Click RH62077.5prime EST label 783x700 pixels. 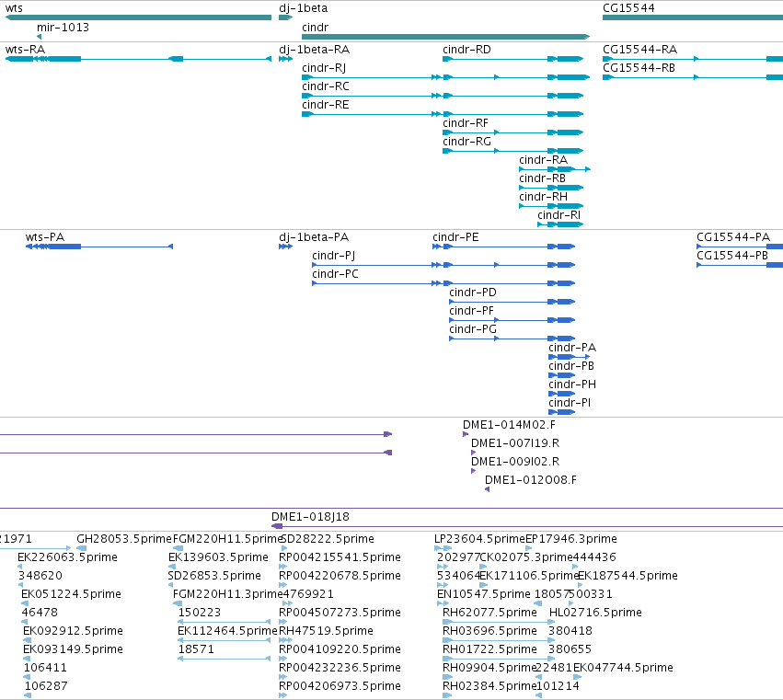point(489,613)
